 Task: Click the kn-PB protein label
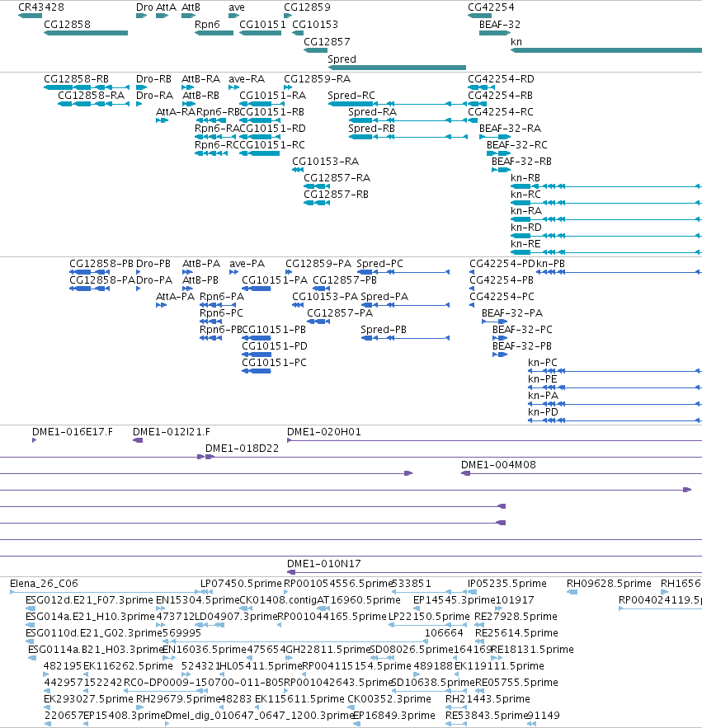[550, 264]
